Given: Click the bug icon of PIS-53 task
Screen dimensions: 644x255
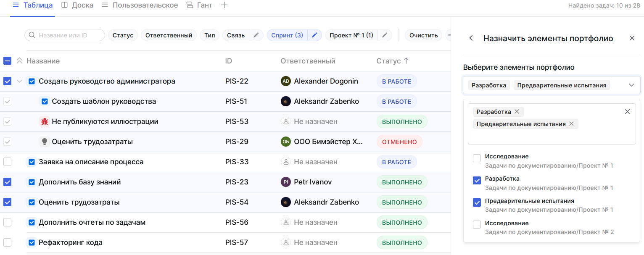Looking at the screenshot, I should 45,121.
